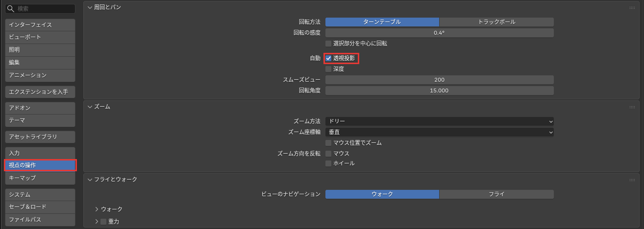
Task: Open the インターフェイス preferences tab
Action: click(x=40, y=24)
